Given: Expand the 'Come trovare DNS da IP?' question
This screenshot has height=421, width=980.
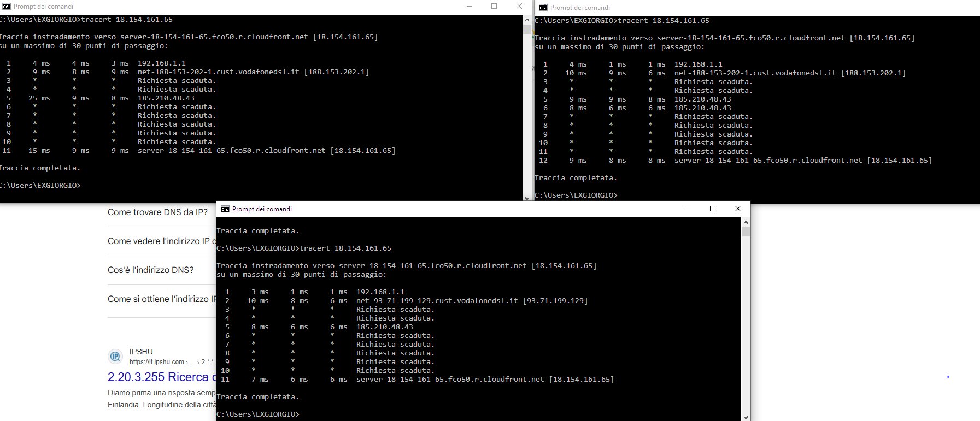Looking at the screenshot, I should (157, 212).
